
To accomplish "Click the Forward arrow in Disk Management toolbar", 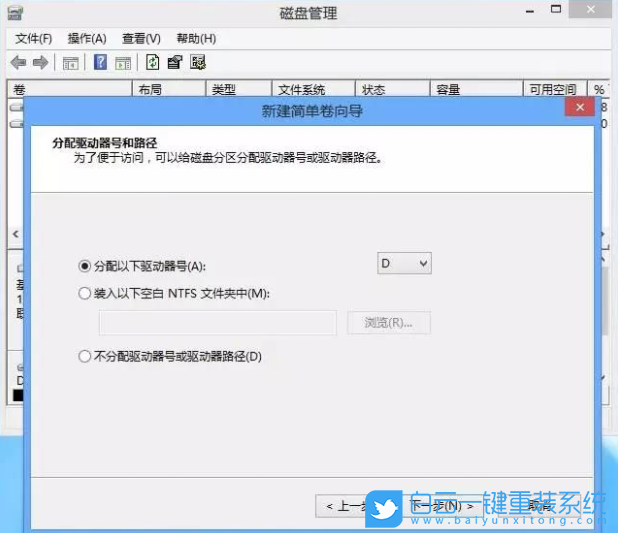I will 40,62.
